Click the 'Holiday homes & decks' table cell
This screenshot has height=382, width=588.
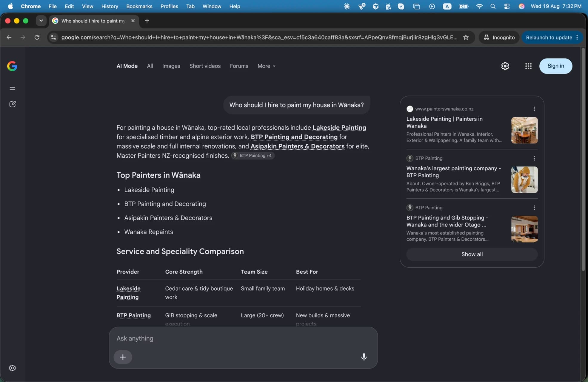[x=325, y=289]
